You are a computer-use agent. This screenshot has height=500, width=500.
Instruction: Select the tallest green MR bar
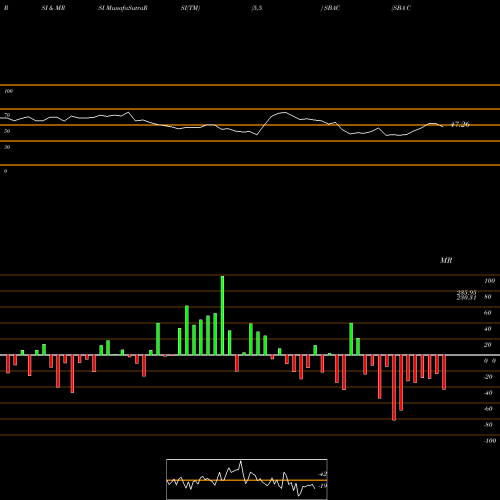[222, 315]
